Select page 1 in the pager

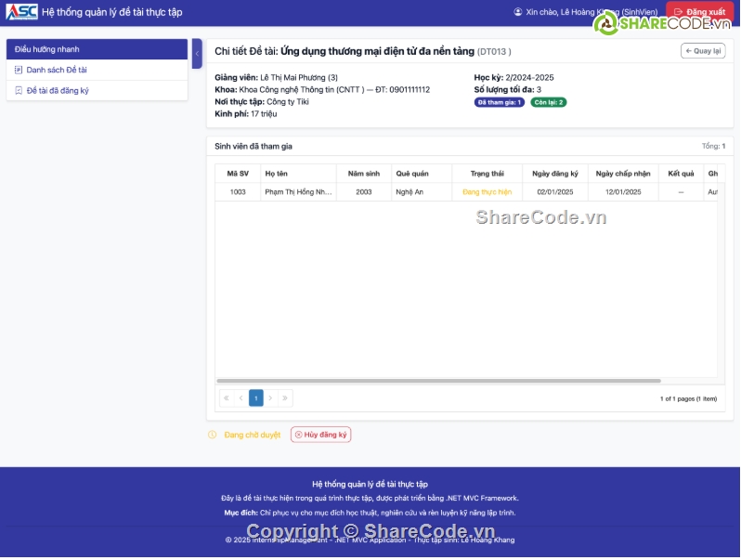point(256,398)
